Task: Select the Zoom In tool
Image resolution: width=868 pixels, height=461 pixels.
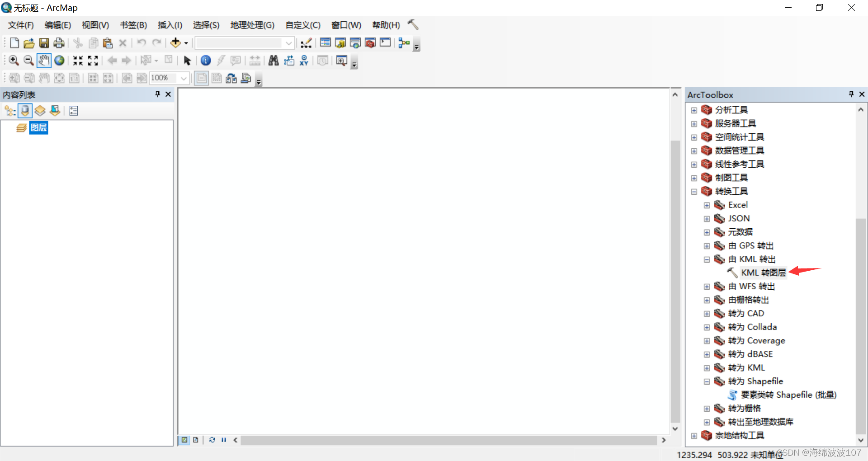Action: coord(14,61)
